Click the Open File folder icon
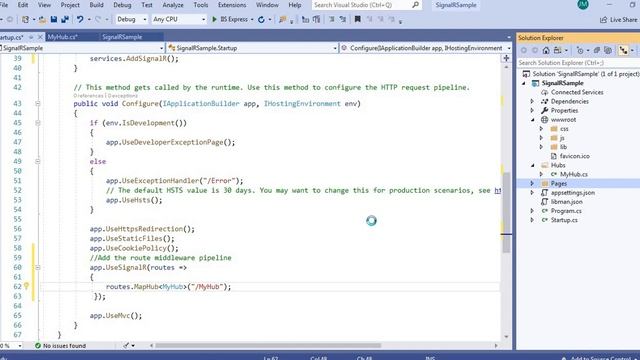This screenshot has height=360, width=640. point(42,19)
